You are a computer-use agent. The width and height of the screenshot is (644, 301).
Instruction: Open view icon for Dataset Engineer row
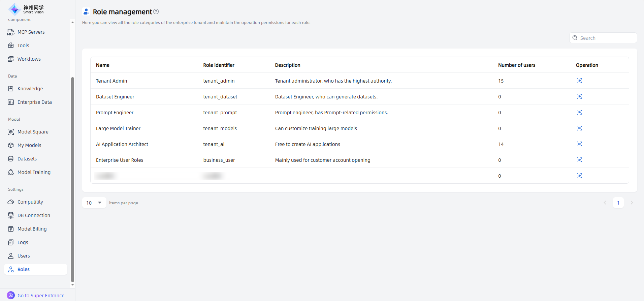[x=579, y=97]
